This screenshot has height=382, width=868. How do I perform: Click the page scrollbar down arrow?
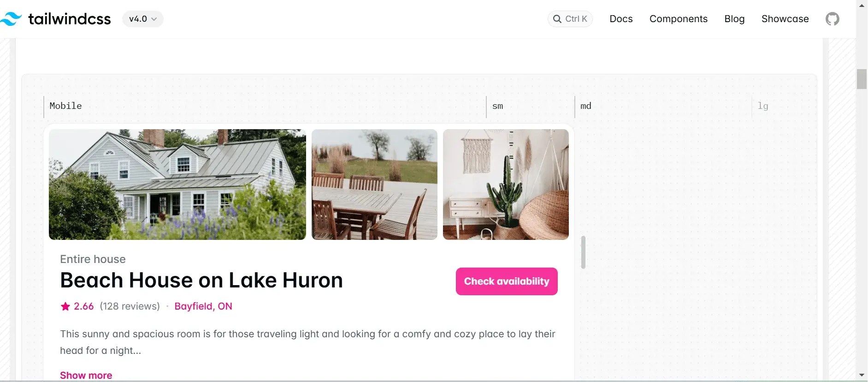(862, 375)
